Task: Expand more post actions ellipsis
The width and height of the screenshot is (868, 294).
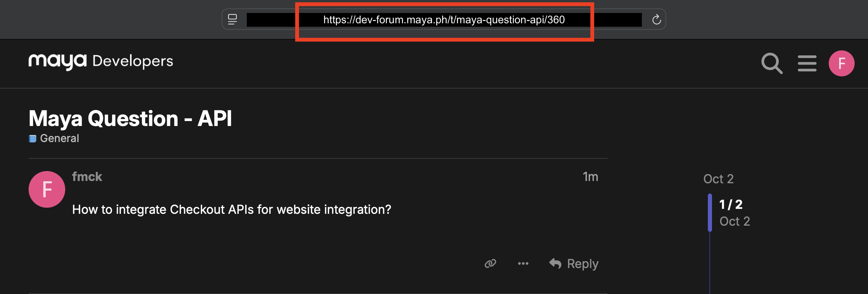Action: [523, 263]
